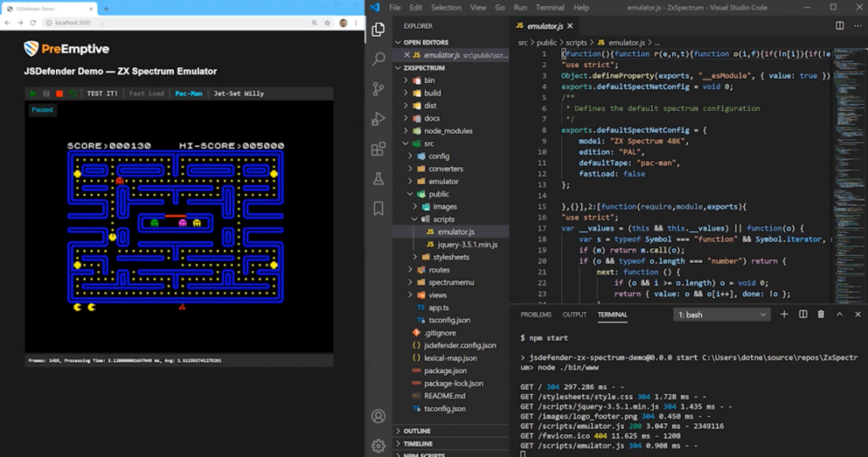Screen dimensions: 868x457
Task: Click the TEST IT! button
Action: [x=103, y=93]
